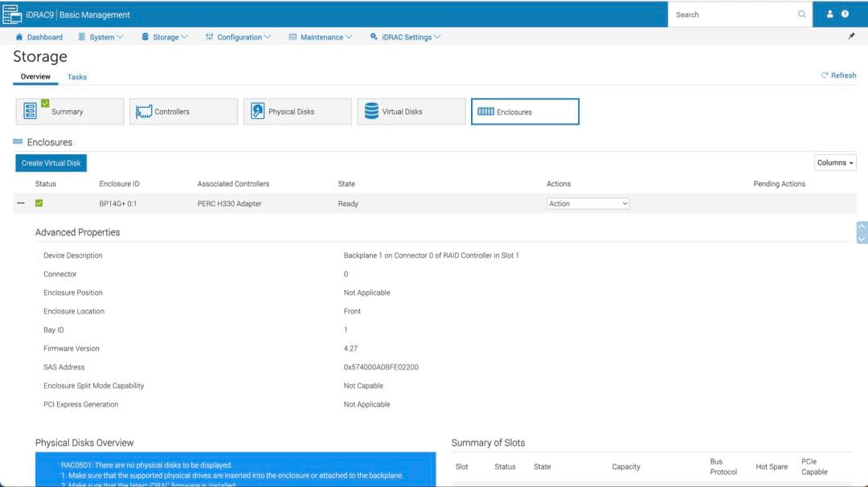Open the Action dropdown for BP14G+ 0:1
This screenshot has height=487, width=868.
588,203
